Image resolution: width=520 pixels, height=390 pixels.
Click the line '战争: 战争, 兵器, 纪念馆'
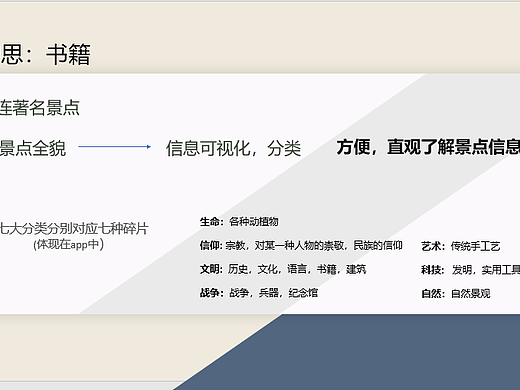259,293
